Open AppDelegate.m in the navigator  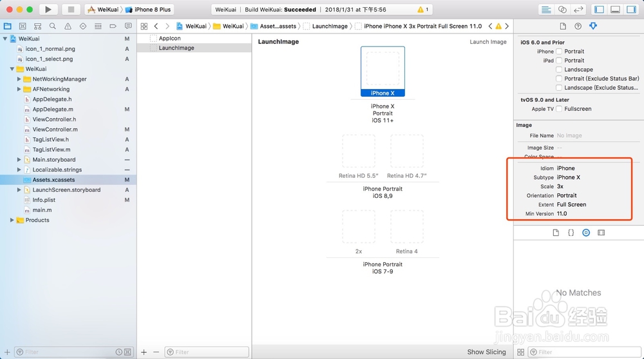(53, 110)
